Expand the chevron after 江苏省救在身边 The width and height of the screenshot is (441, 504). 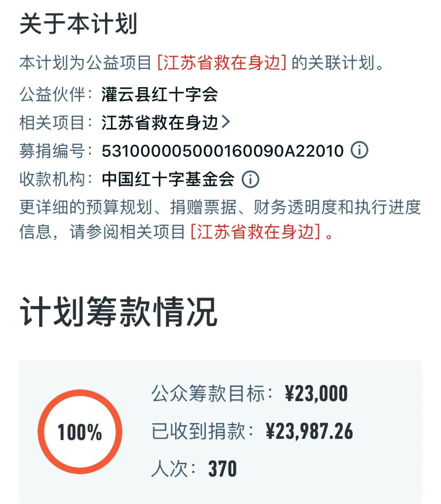(x=226, y=122)
